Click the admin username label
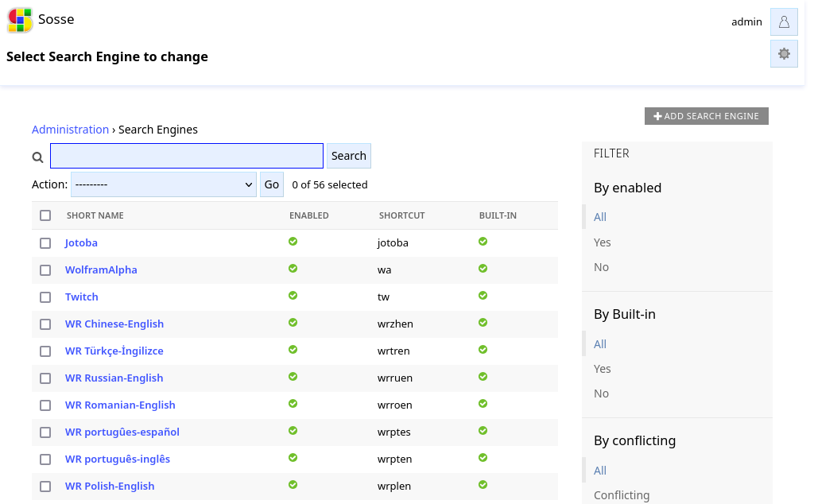 point(746,21)
